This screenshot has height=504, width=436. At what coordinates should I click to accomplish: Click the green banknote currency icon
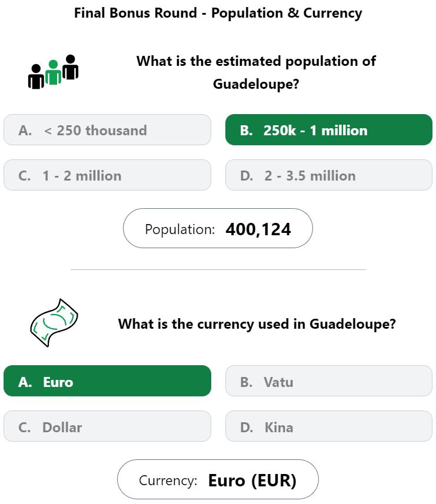[x=54, y=322]
